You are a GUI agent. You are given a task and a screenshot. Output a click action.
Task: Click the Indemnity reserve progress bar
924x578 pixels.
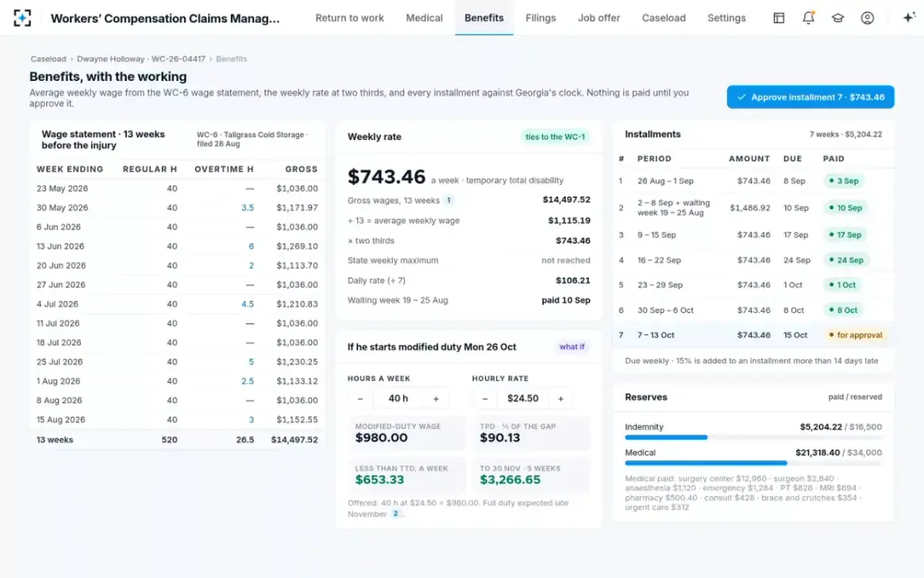pyautogui.click(x=754, y=438)
